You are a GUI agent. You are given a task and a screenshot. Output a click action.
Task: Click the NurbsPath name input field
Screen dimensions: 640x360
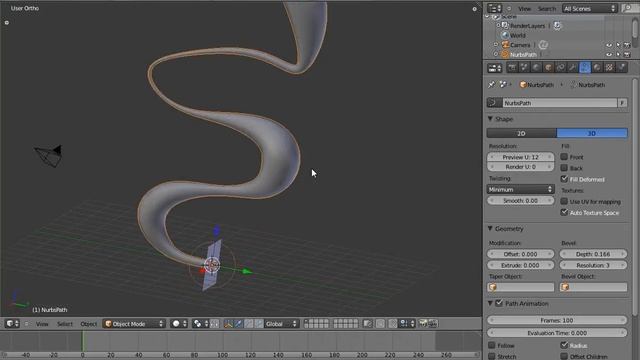[560, 103]
